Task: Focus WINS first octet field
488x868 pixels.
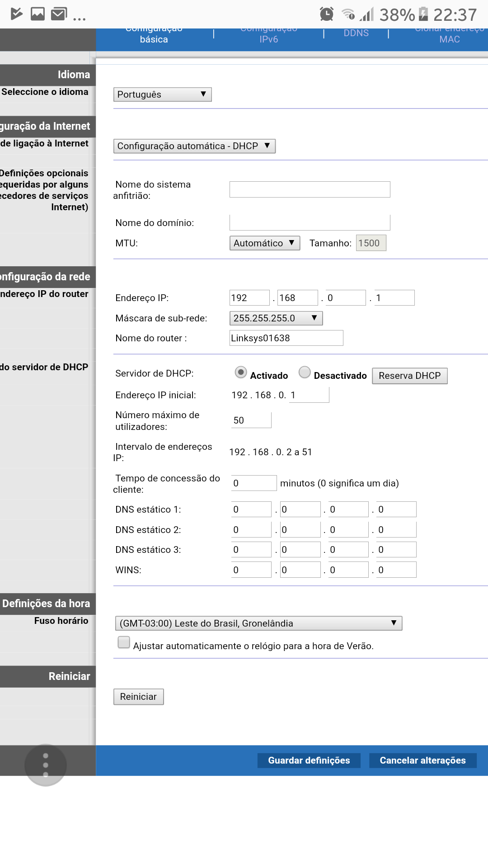Action: coord(251,570)
